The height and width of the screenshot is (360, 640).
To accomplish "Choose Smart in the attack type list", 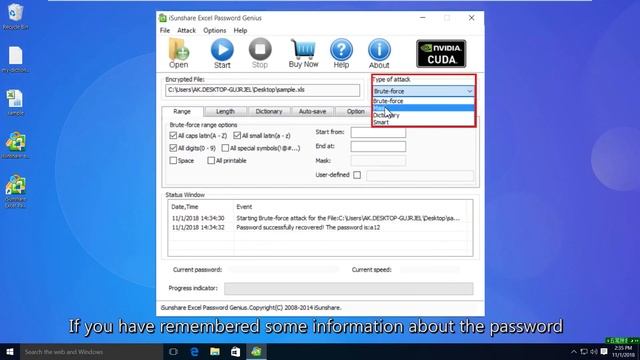I will 423,122.
